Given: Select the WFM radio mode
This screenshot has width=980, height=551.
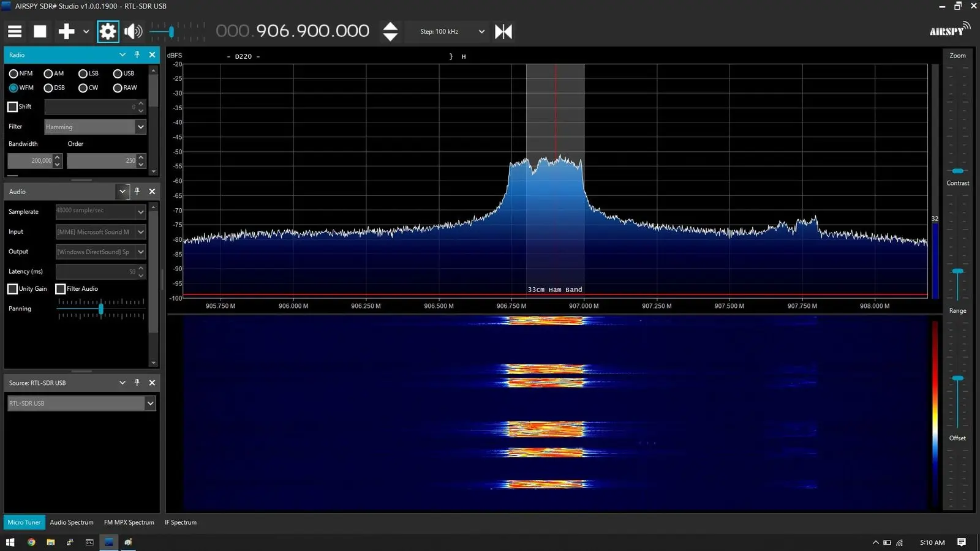Looking at the screenshot, I should tap(21, 88).
